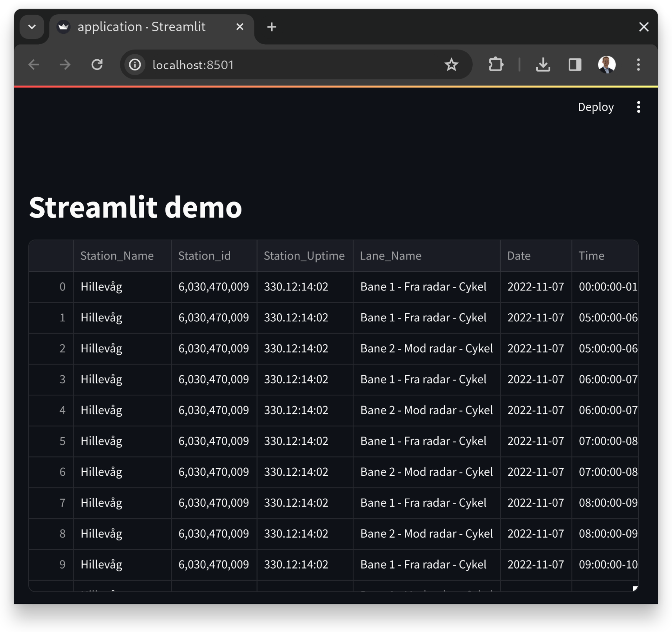Screen dimensions: 672x632
Task: Click Time cell 00:00:00-01 in row 0
Action: (605, 287)
